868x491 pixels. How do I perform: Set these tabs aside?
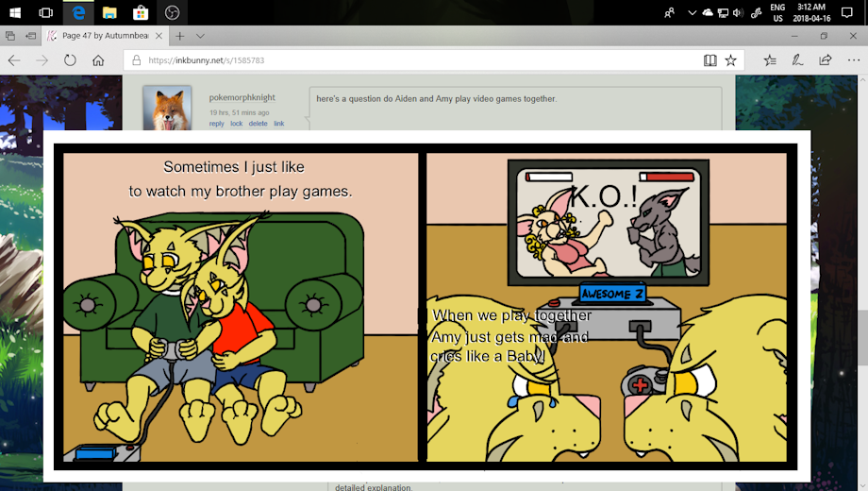pyautogui.click(x=30, y=36)
